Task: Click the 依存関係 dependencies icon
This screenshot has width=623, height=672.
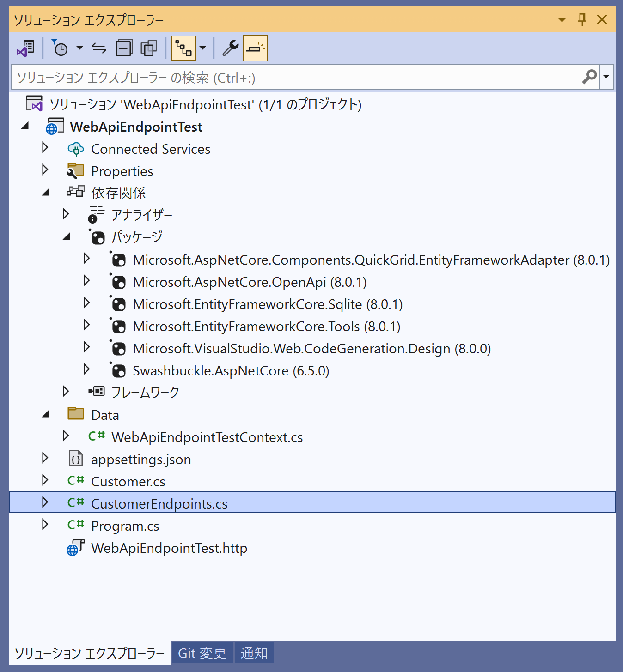Action: pos(75,191)
